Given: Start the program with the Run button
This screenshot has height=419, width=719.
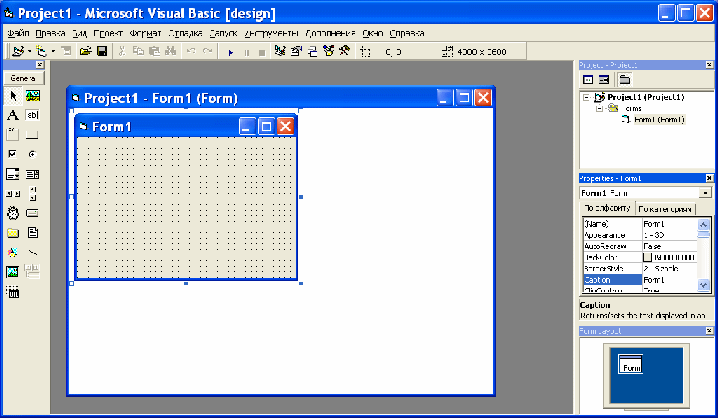Looking at the screenshot, I should pyautogui.click(x=231, y=52).
